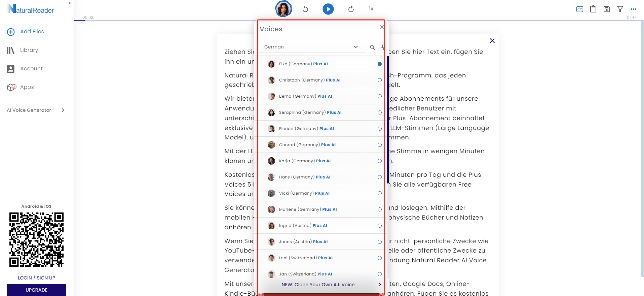Click the save file icon
The image size is (644, 296).
coord(607,9)
